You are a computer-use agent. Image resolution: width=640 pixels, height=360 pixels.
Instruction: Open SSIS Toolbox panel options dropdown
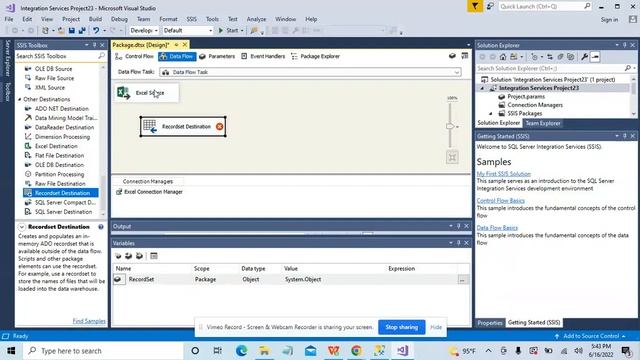87,45
